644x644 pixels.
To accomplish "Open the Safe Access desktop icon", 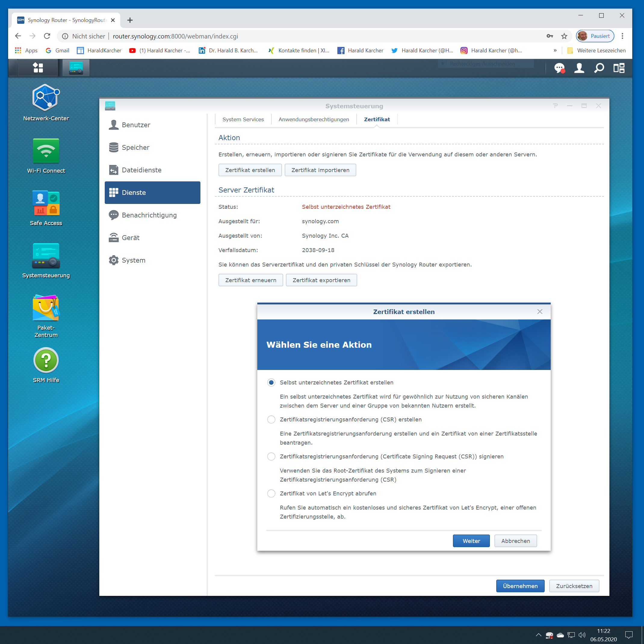I will pos(46,203).
